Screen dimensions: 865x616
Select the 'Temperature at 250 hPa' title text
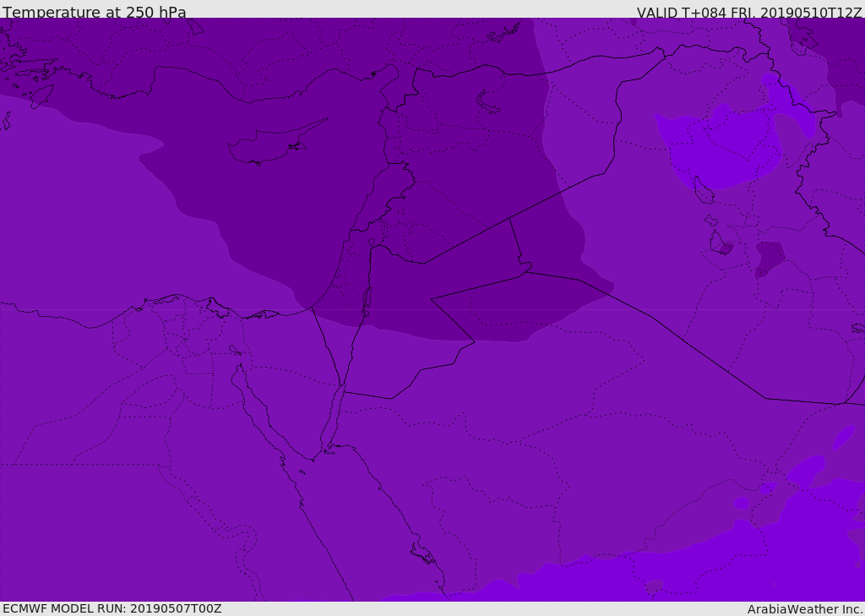[x=95, y=12]
